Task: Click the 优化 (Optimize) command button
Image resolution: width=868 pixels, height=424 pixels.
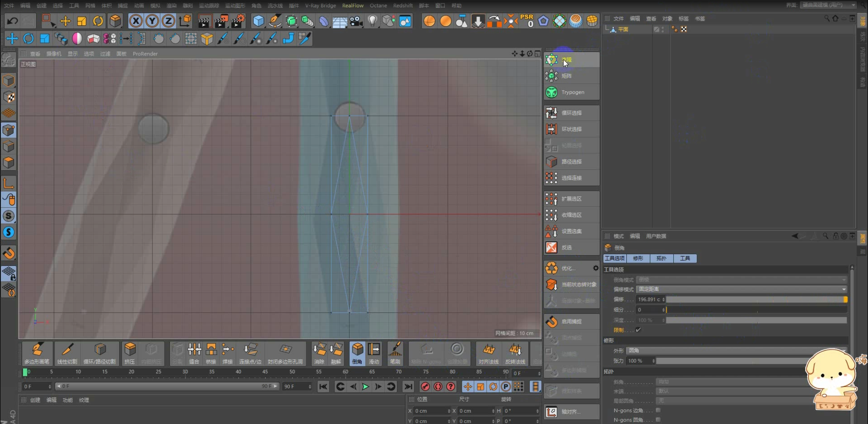Action: click(x=568, y=268)
